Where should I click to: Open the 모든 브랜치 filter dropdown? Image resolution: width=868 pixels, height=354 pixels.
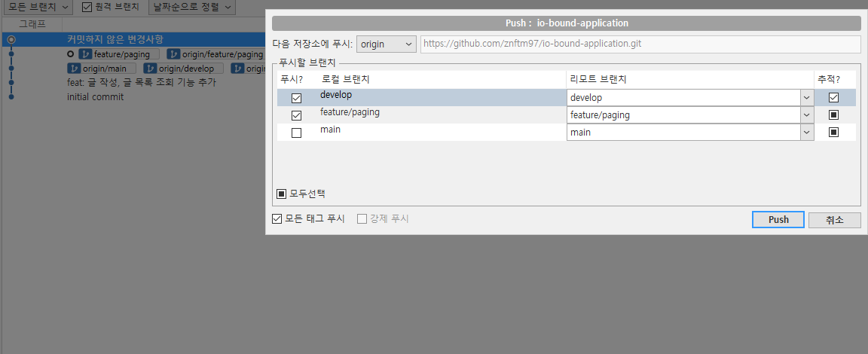click(x=39, y=7)
